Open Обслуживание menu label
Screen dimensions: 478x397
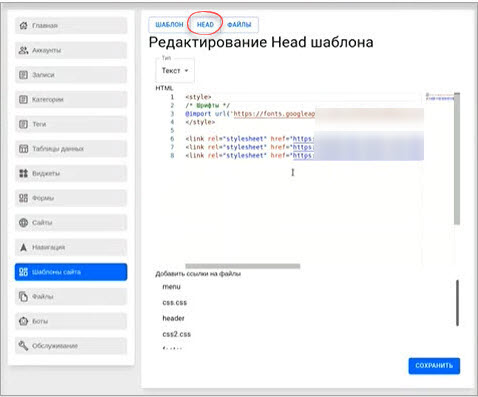click(55, 346)
